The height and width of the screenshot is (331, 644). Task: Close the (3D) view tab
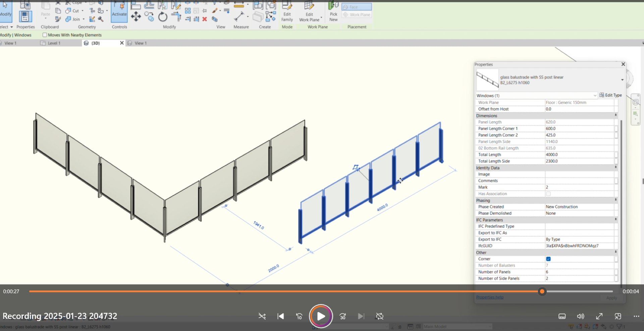coord(122,43)
